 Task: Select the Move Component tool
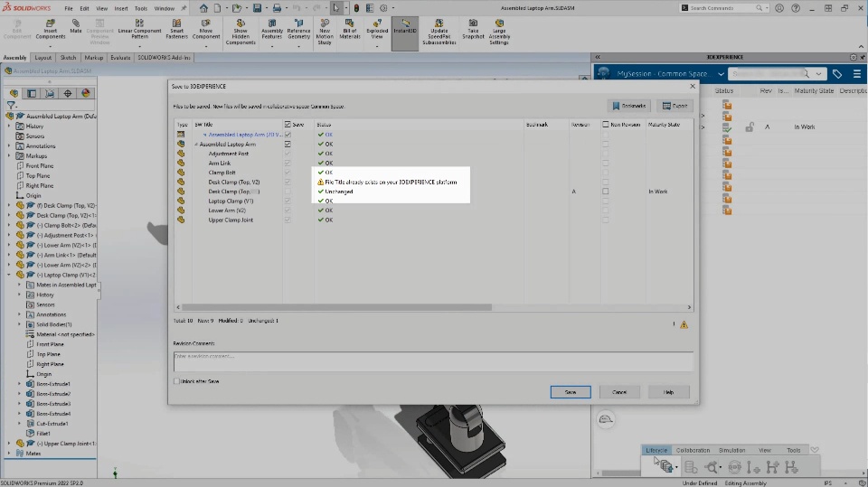click(206, 29)
